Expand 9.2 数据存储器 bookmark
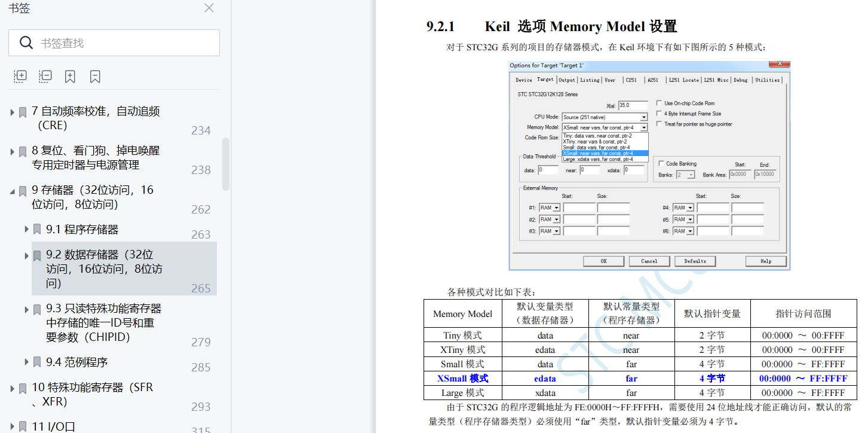This screenshot has width=868, height=433. pyautogui.click(x=26, y=255)
